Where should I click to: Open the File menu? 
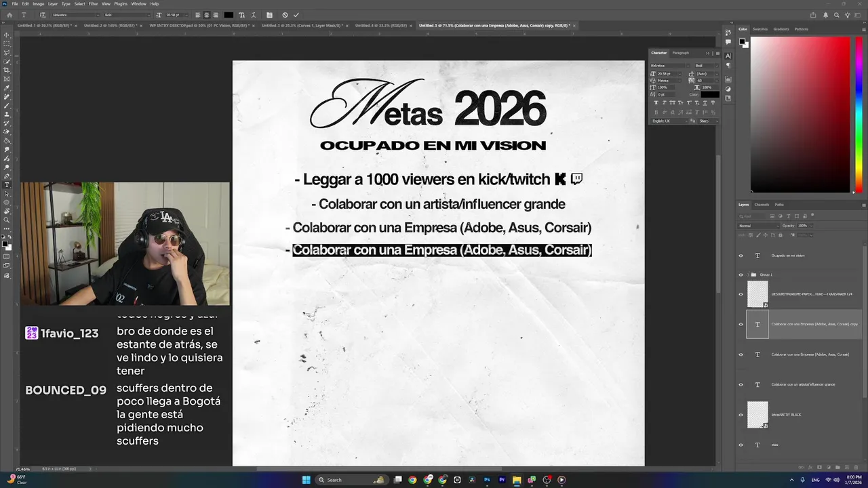pyautogui.click(x=15, y=3)
